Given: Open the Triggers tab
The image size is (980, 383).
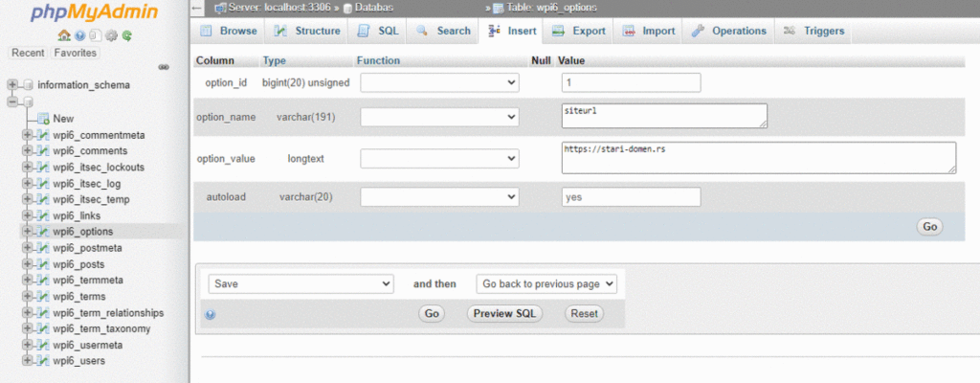Looking at the screenshot, I should [x=813, y=31].
